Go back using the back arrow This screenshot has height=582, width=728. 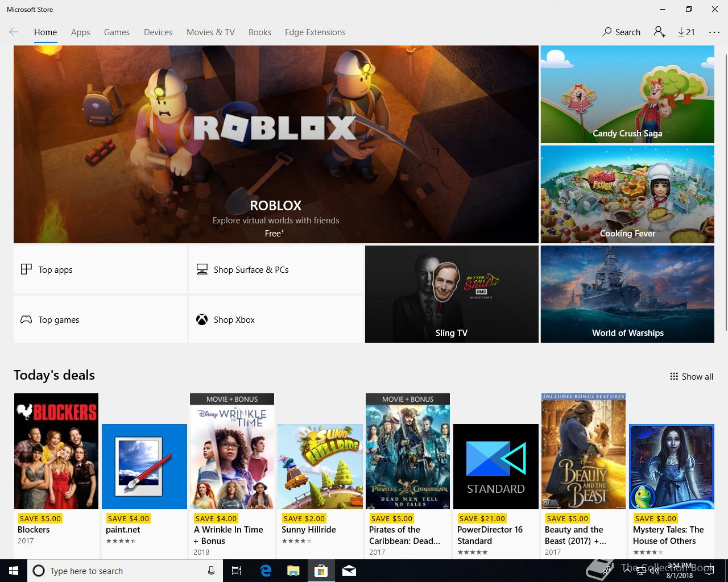tap(14, 32)
